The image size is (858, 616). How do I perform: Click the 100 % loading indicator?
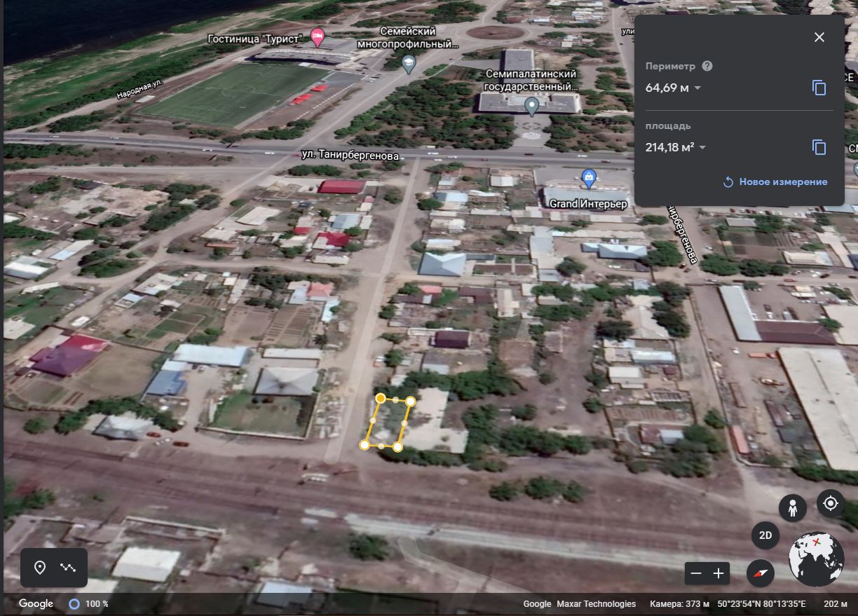coord(89,603)
